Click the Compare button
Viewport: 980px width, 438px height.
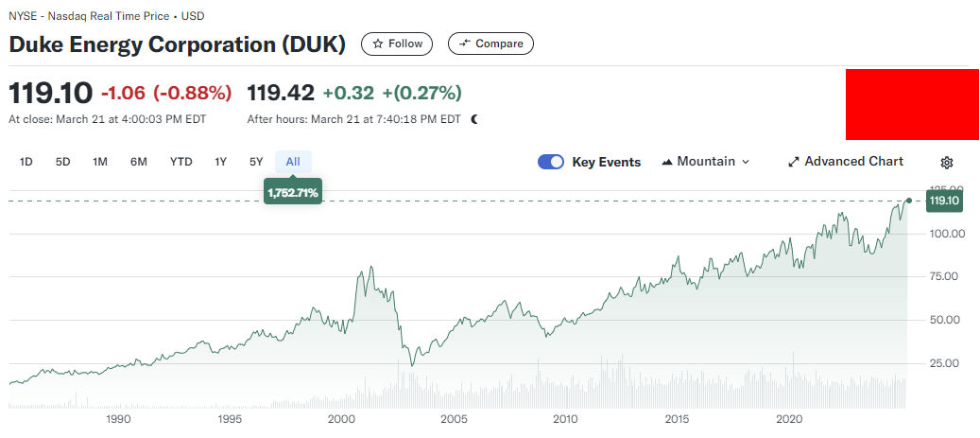[x=490, y=44]
